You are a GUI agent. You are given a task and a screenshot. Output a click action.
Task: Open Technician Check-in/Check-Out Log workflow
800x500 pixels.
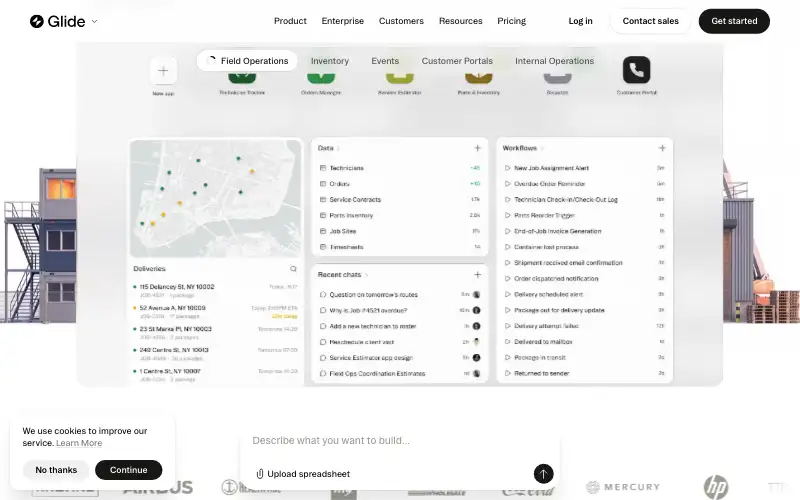point(584,199)
